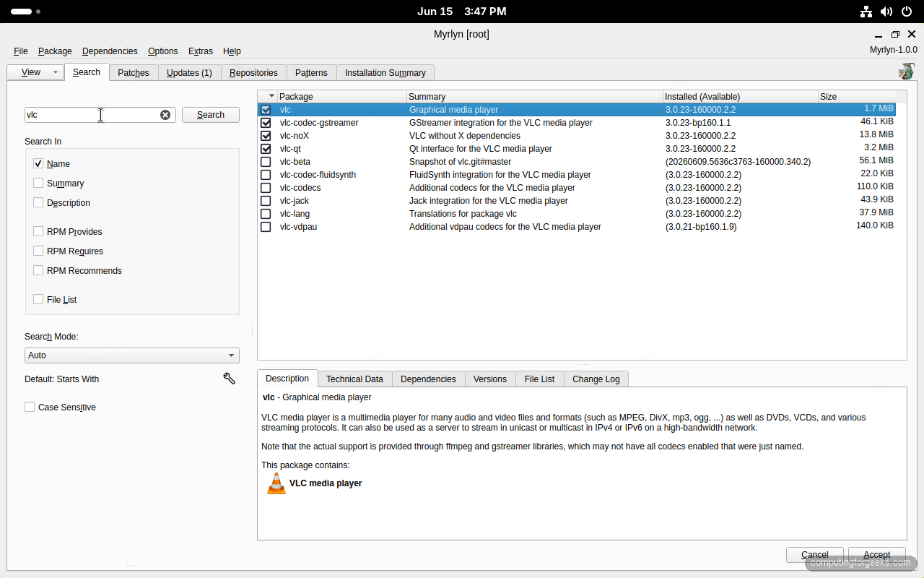Clear the search field with the X icon
Image resolution: width=924 pixels, height=578 pixels.
click(165, 115)
